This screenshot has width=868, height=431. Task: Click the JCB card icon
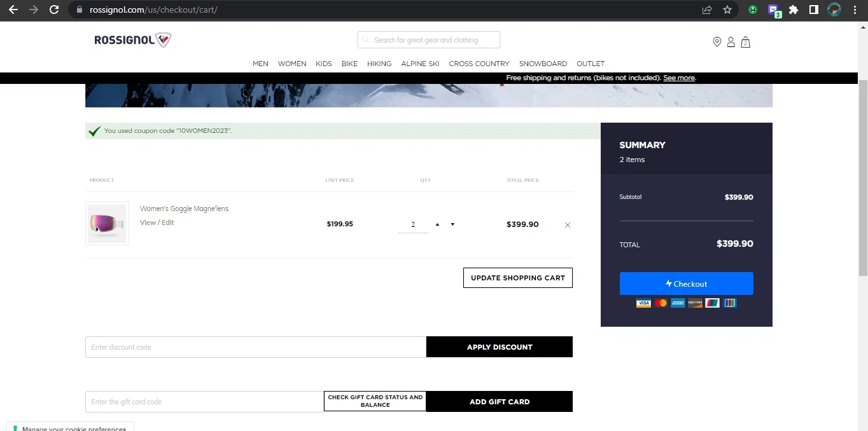coord(730,303)
